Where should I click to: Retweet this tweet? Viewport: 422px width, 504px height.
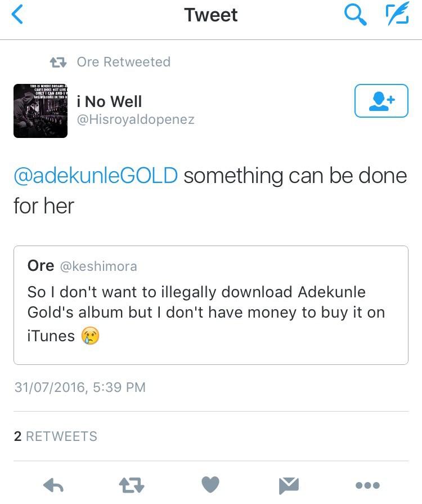pyautogui.click(x=132, y=485)
